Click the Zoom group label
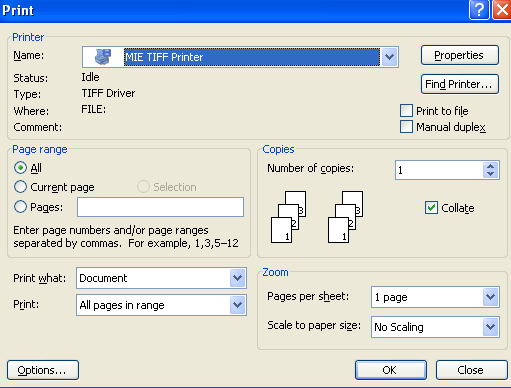 click(275, 272)
